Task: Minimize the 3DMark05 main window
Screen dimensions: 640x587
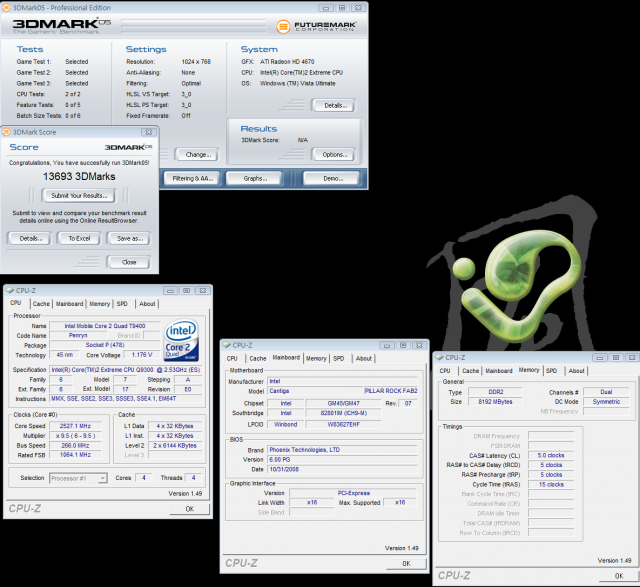Action: point(325,8)
